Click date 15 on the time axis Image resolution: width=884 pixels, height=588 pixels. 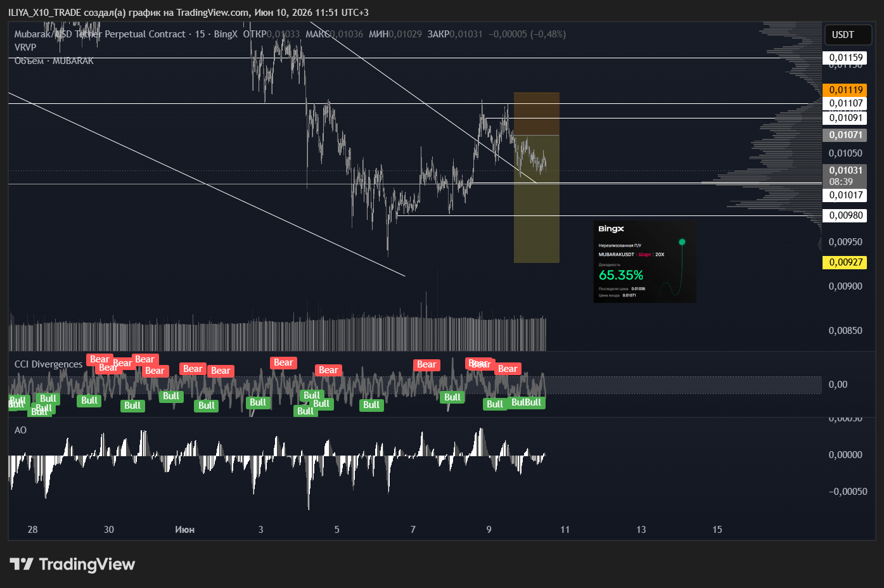(717, 530)
